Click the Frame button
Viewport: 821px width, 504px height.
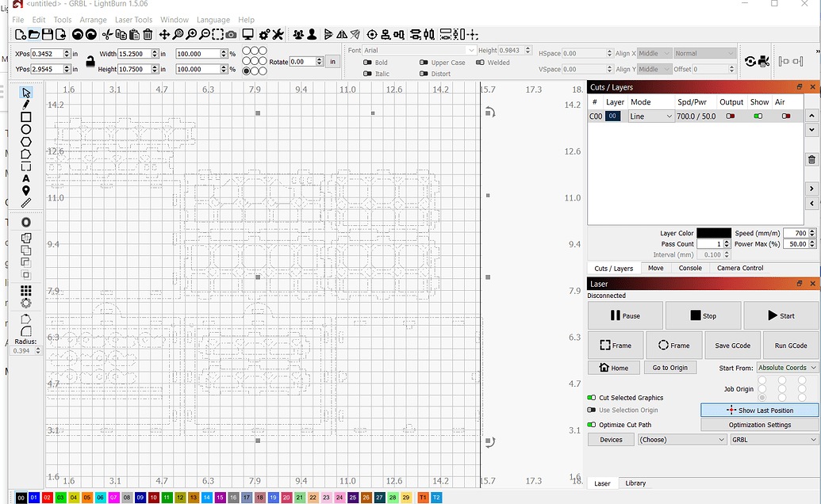616,345
